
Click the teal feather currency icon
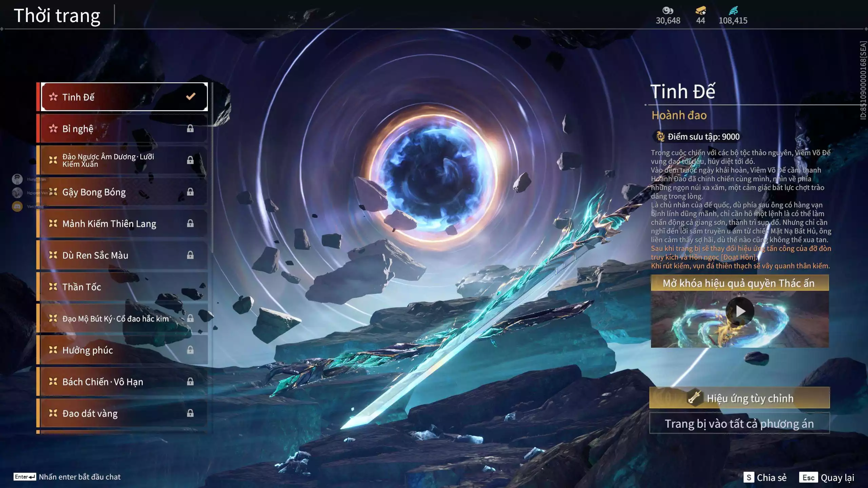coord(733,11)
